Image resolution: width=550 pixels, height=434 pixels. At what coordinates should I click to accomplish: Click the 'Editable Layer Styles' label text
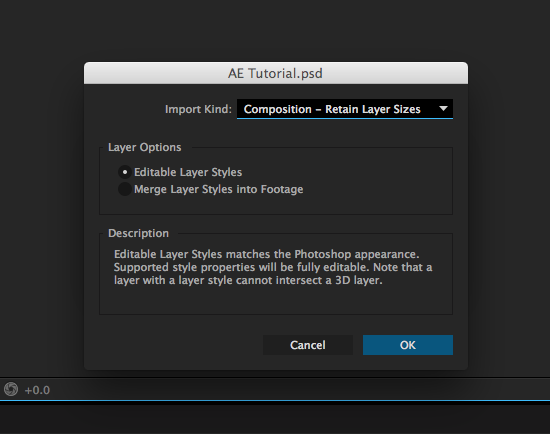(188, 172)
